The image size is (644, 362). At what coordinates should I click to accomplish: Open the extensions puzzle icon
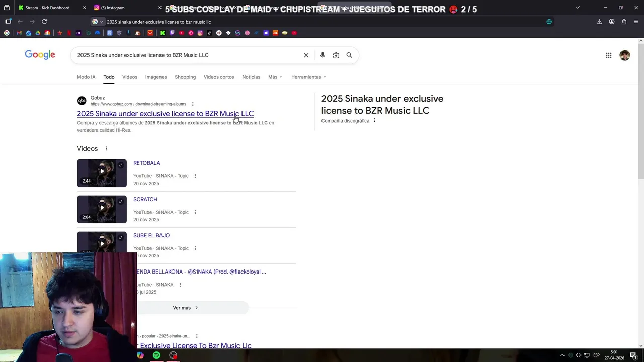(x=624, y=22)
